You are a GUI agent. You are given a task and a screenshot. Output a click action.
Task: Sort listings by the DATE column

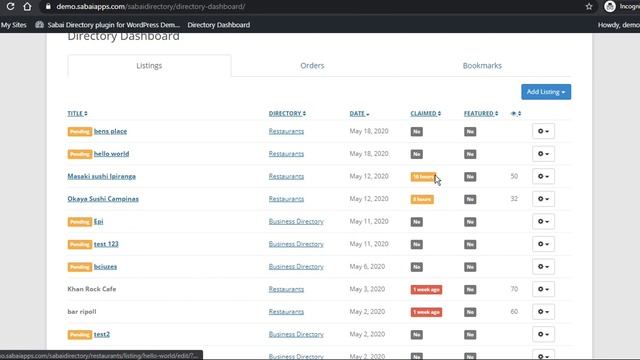(x=359, y=113)
